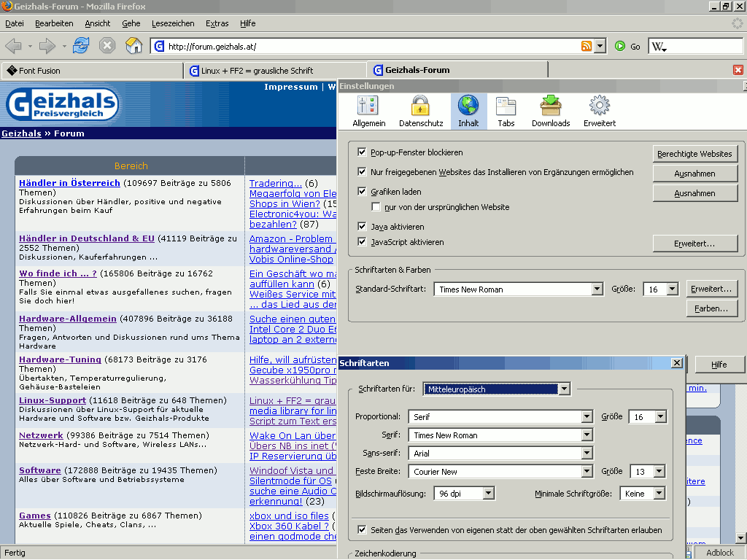The image size is (747, 560).
Task: Click Ausnahmen button for Ergänzungen
Action: pyautogui.click(x=694, y=174)
